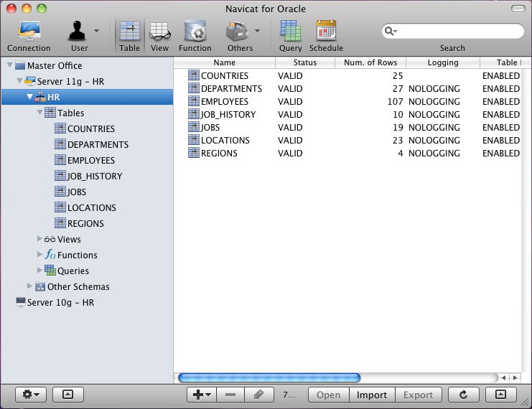Click the blue horizontal scrollbar thumb
The width and height of the screenshot is (532, 409).
[x=269, y=377]
